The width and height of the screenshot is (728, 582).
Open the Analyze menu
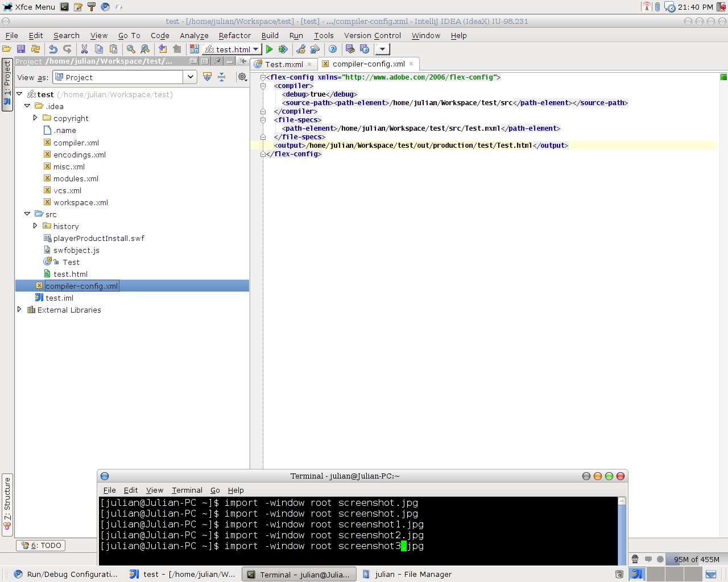tap(194, 35)
